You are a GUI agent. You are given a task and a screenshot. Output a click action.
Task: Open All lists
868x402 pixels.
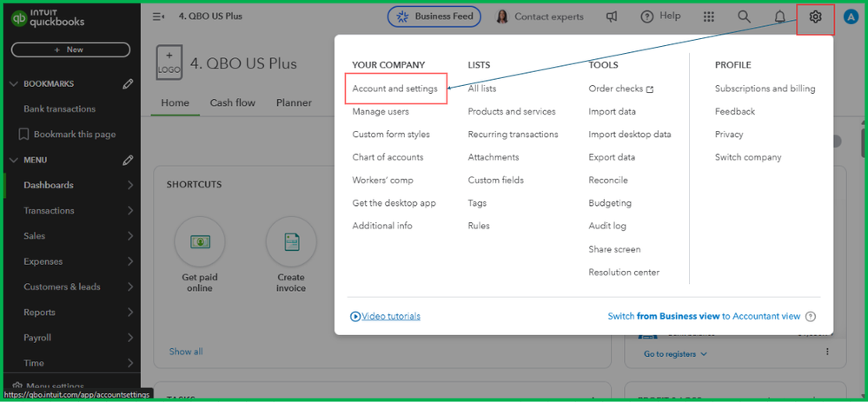482,89
